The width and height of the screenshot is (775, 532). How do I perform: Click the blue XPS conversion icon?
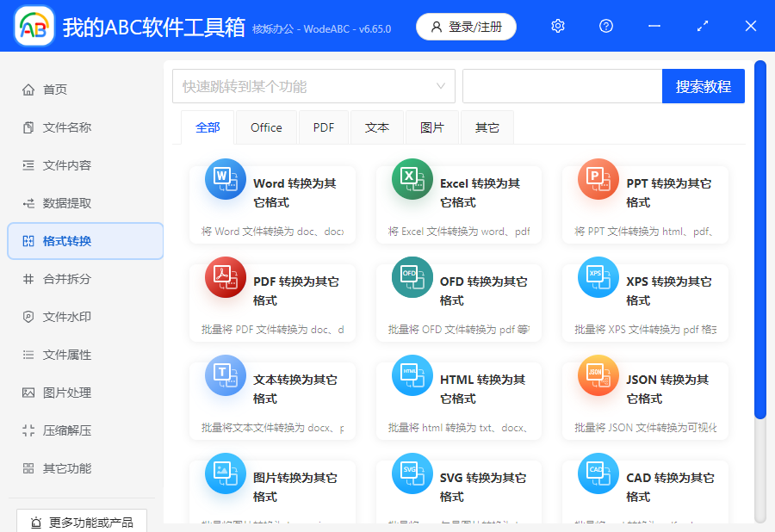[598, 277]
